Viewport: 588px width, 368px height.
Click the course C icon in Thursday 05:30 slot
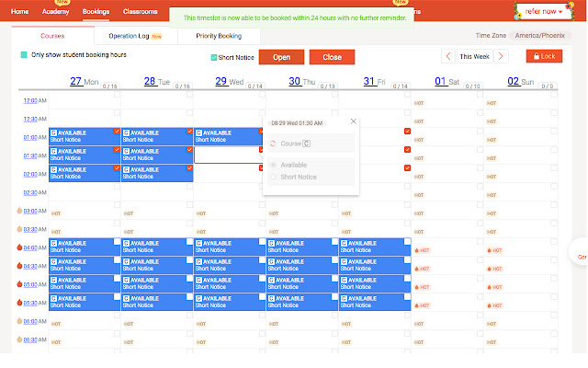[272, 298]
